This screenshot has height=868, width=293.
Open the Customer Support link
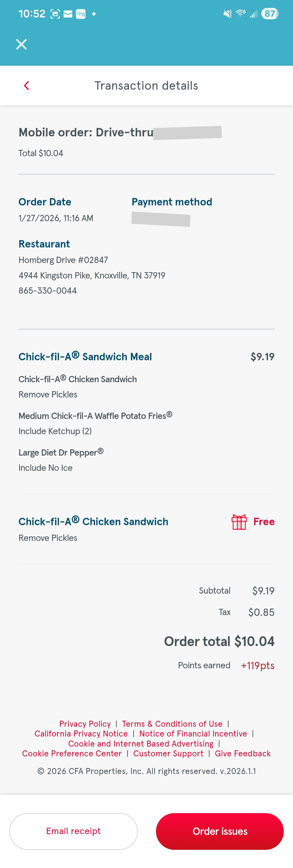[x=168, y=753]
